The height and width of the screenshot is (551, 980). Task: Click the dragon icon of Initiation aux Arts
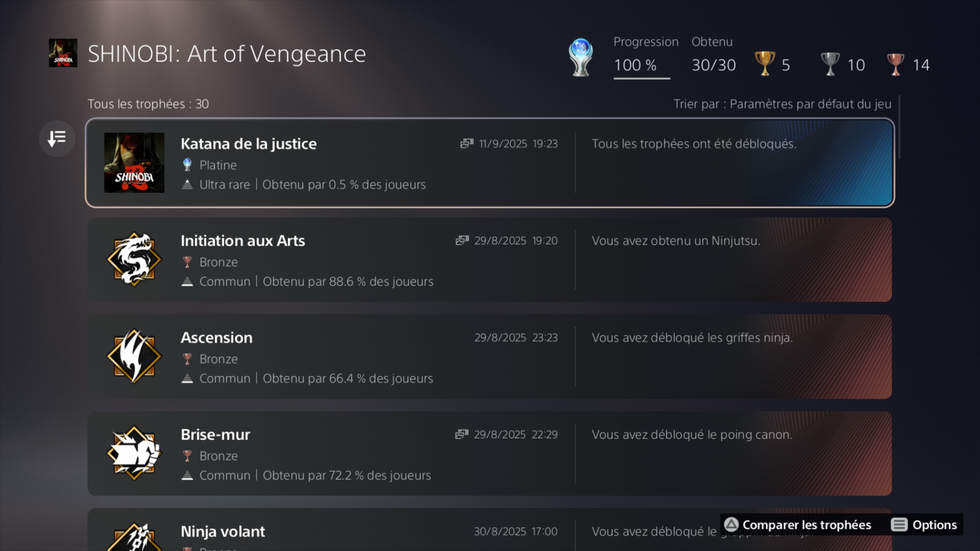(x=134, y=259)
